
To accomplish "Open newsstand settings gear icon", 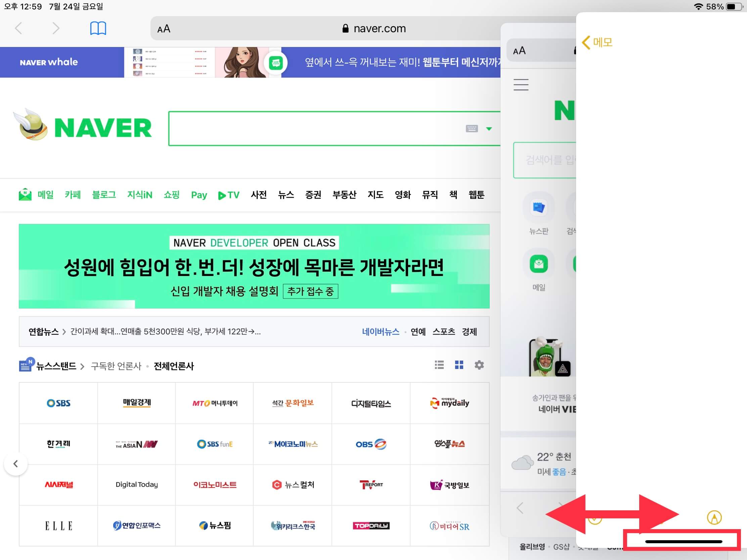I will coord(479,365).
